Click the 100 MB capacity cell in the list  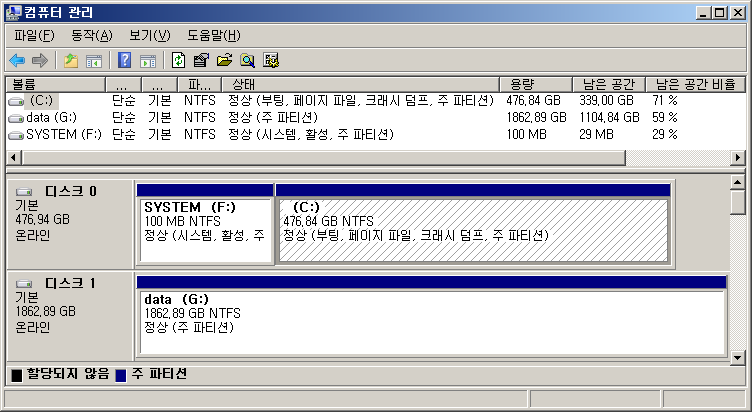click(526, 135)
